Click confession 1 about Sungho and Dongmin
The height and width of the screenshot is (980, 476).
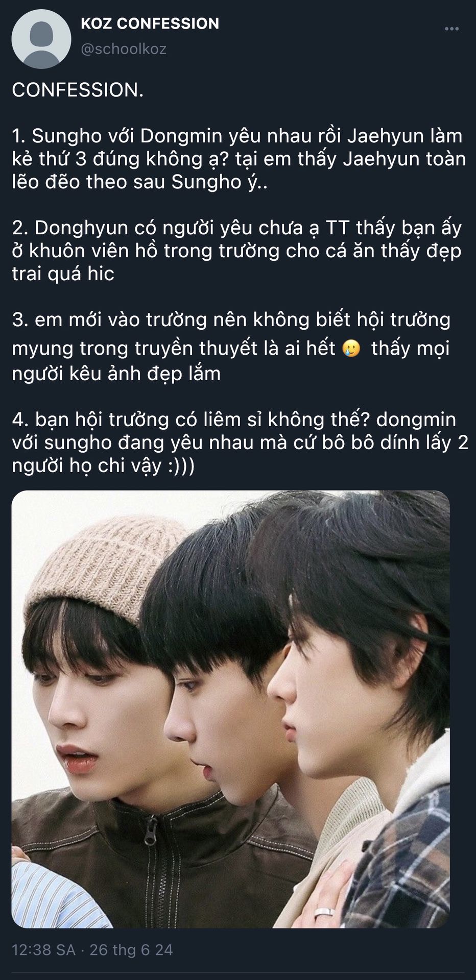[239, 159]
